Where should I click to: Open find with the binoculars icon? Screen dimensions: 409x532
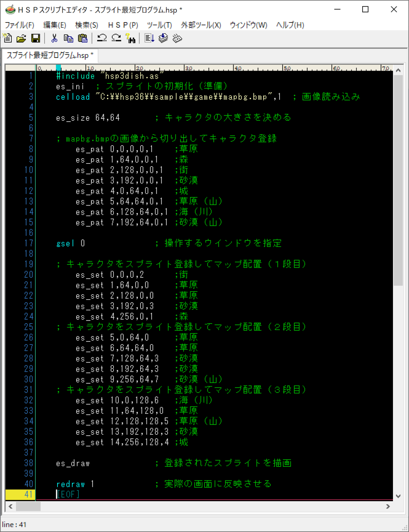[x=131, y=38]
